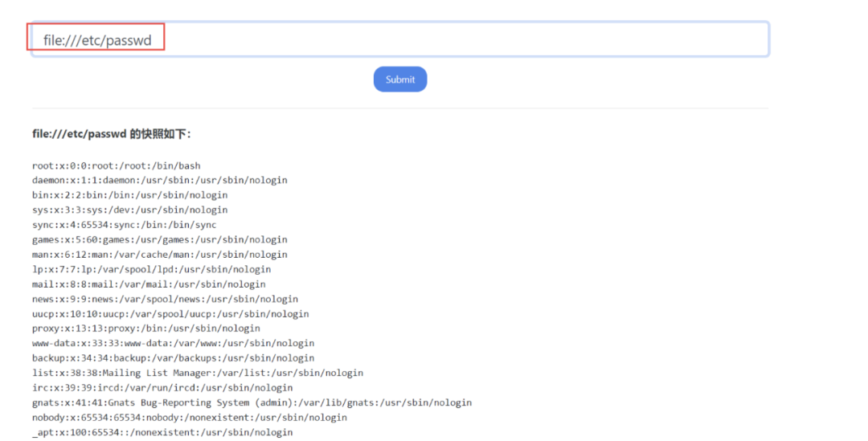This screenshot has height=441, width=868.
Task: Select the backup:x:34:34 entry line
Action: (174, 358)
